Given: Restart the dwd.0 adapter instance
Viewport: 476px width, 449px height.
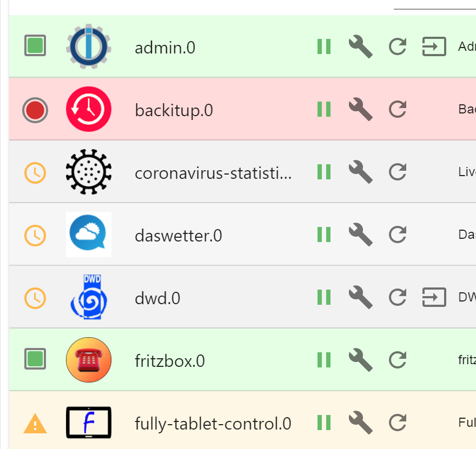Looking at the screenshot, I should click(397, 297).
